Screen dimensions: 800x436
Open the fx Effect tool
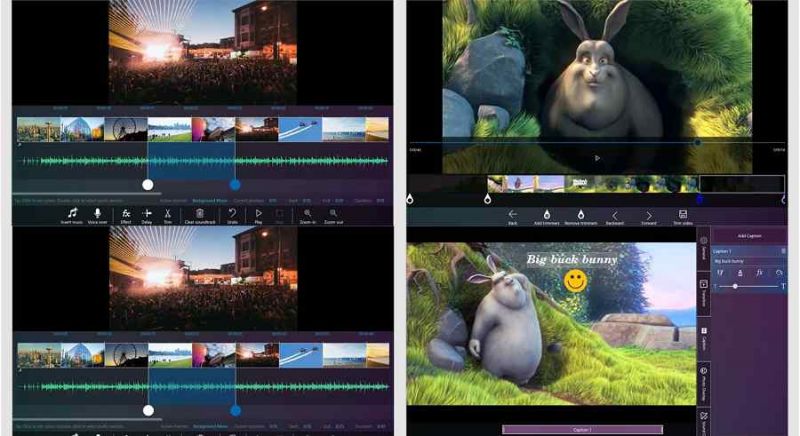[x=126, y=213]
